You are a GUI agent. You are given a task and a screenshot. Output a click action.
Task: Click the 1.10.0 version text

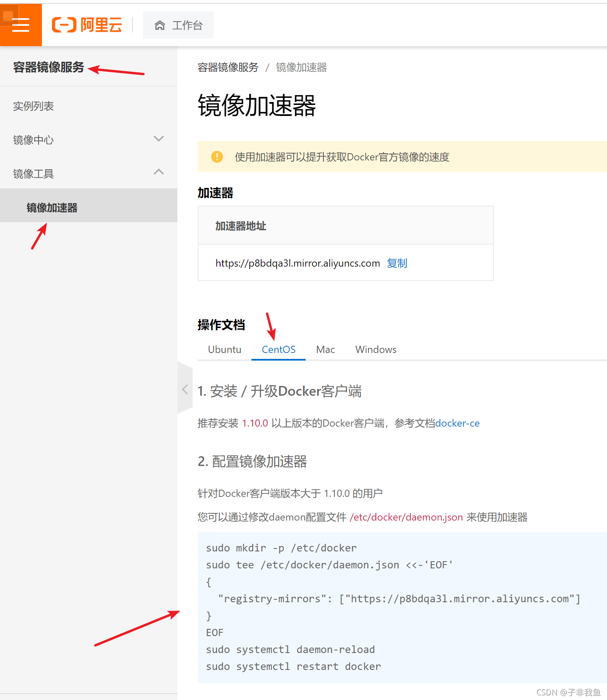255,423
